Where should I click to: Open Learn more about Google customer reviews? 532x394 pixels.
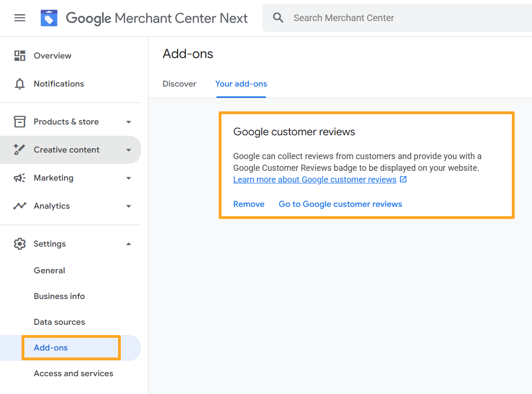[314, 179]
